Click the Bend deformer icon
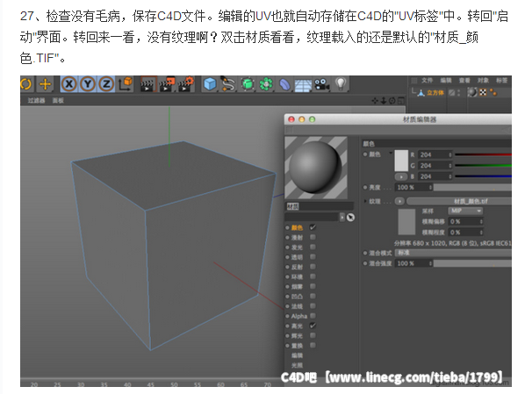 point(284,84)
